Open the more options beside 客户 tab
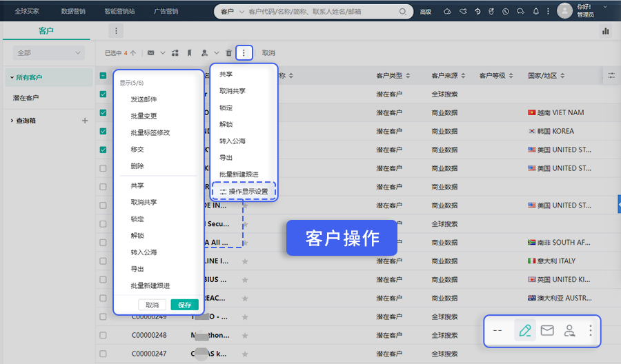Image resolution: width=621 pixels, height=364 pixels. pos(116,31)
